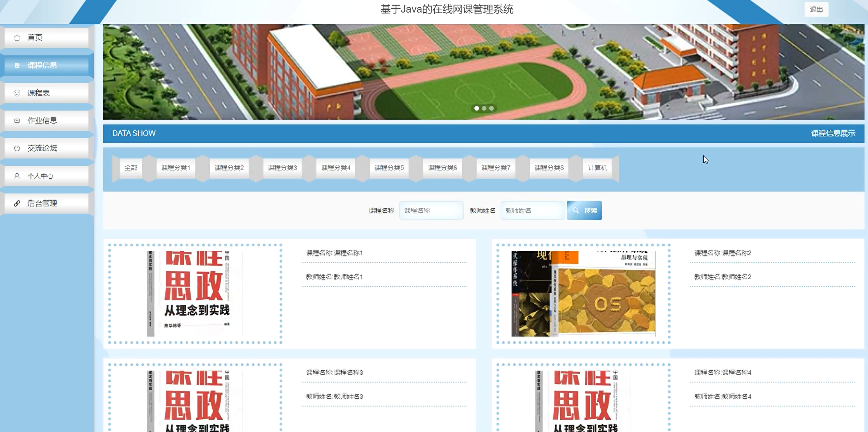Open the 课程名称1 book cover thumbnail

195,294
